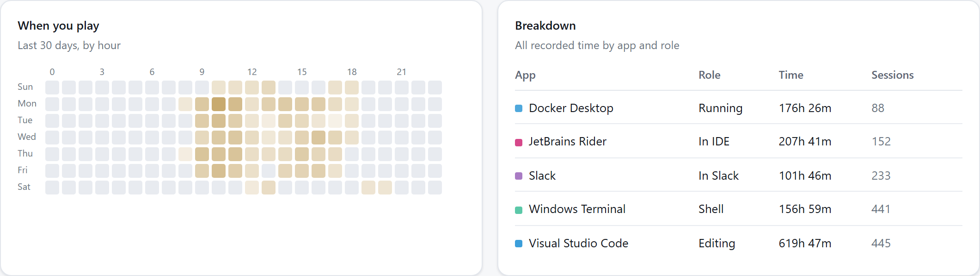Image resolution: width=980 pixels, height=276 pixels.
Task: Click the Wednesday hour 16 heatmap cell
Action: coord(318,138)
